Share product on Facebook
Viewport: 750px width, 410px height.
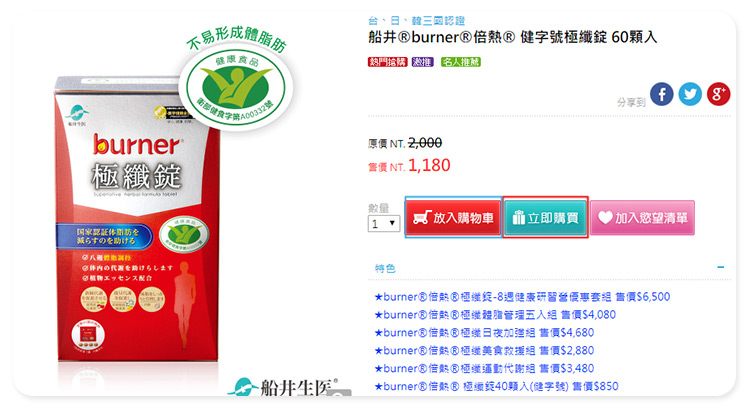662,94
